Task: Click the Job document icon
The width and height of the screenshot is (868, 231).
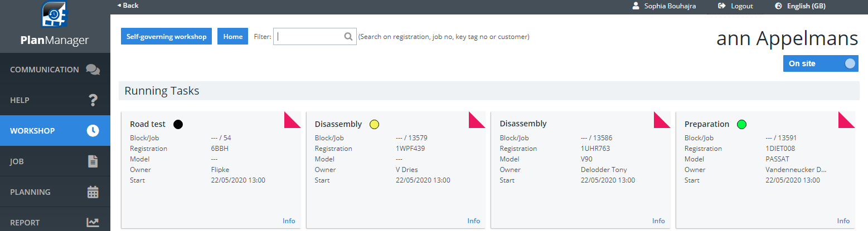Action: (x=93, y=161)
